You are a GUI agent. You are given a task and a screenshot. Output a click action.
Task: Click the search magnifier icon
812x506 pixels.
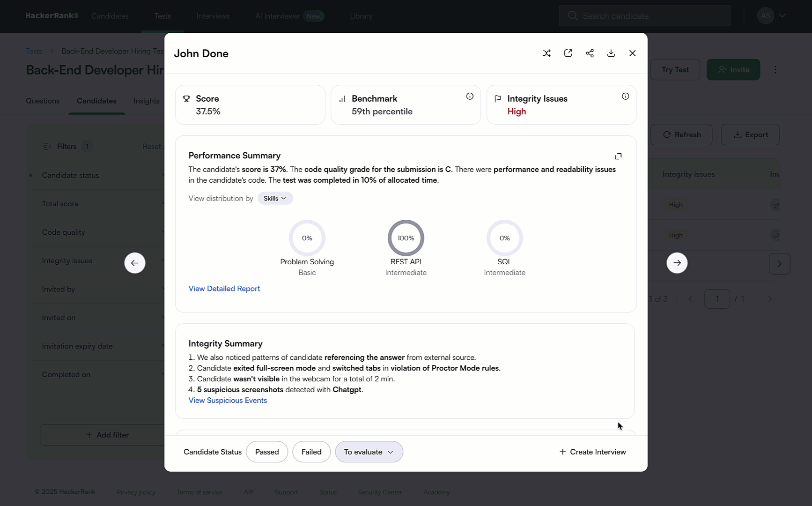click(x=572, y=15)
